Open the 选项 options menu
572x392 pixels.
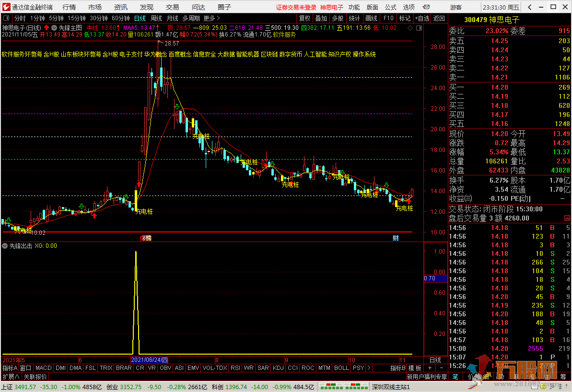click(x=409, y=7)
